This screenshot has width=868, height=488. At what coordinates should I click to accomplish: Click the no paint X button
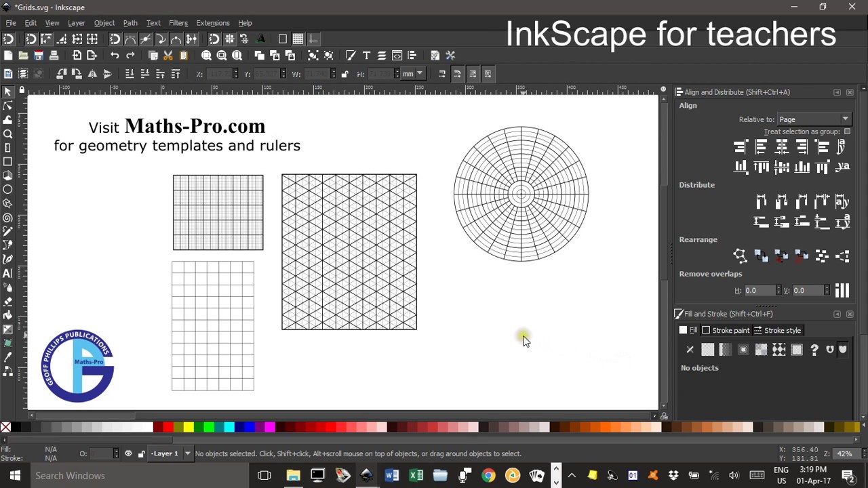tap(690, 350)
